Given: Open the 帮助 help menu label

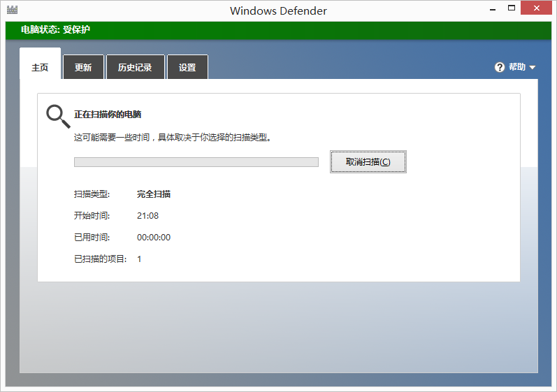Looking at the screenshot, I should 517,67.
